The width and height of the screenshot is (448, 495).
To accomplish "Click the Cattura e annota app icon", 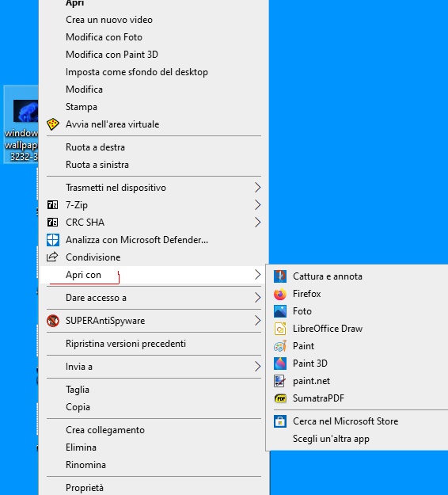I will pyautogui.click(x=280, y=276).
